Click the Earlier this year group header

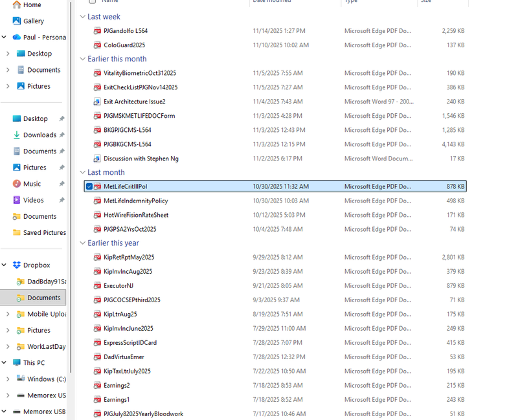point(113,243)
